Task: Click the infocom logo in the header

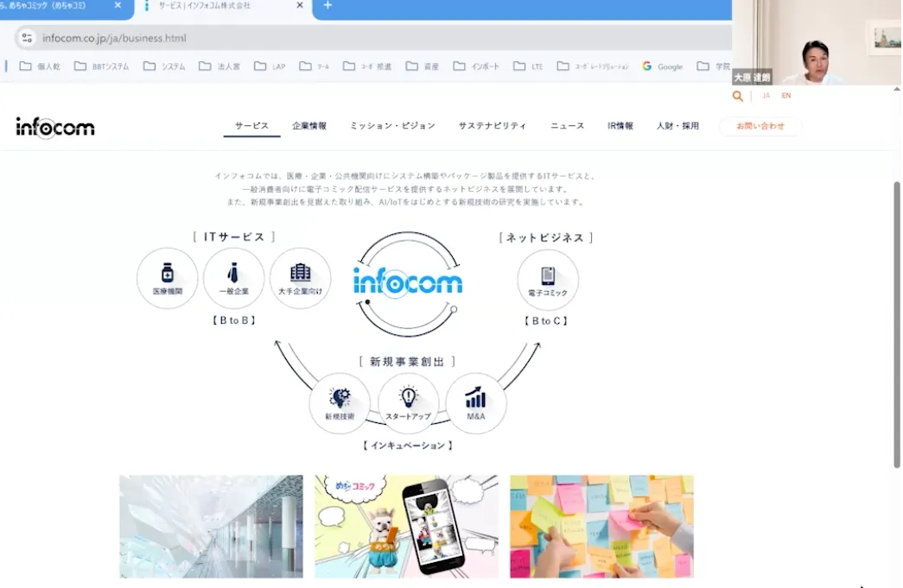Action: coord(55,127)
